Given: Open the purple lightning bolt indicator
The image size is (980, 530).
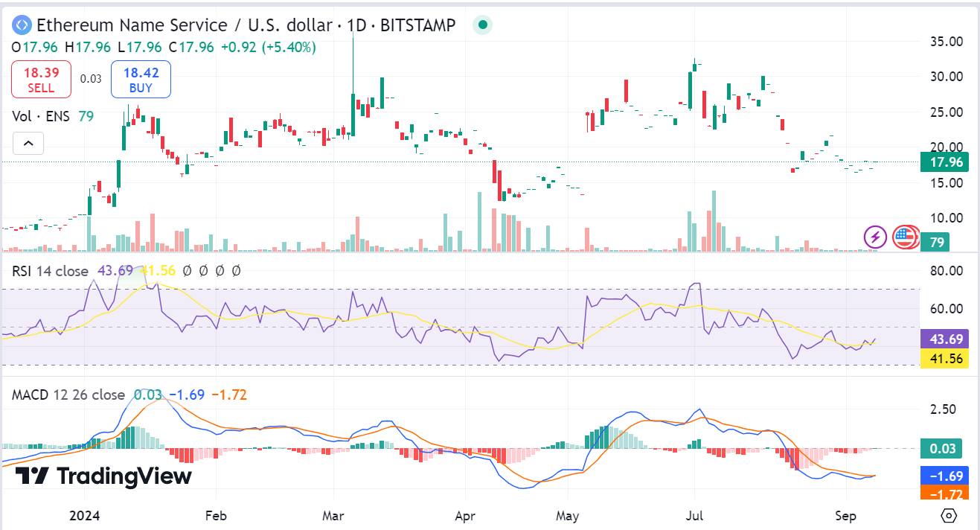Looking at the screenshot, I should click(875, 237).
